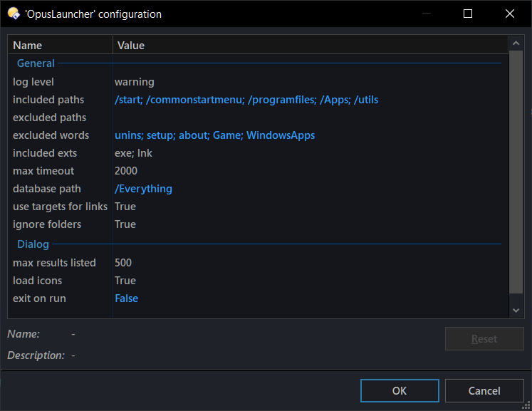Close the configuration window
Viewport: 532px width, 411px height.
point(510,14)
